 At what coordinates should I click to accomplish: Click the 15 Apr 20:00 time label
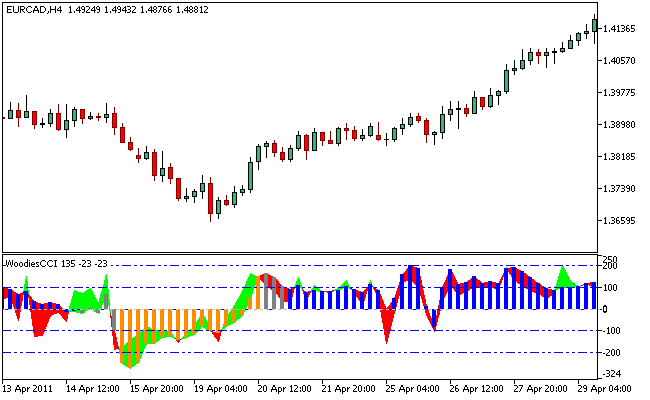point(157,389)
